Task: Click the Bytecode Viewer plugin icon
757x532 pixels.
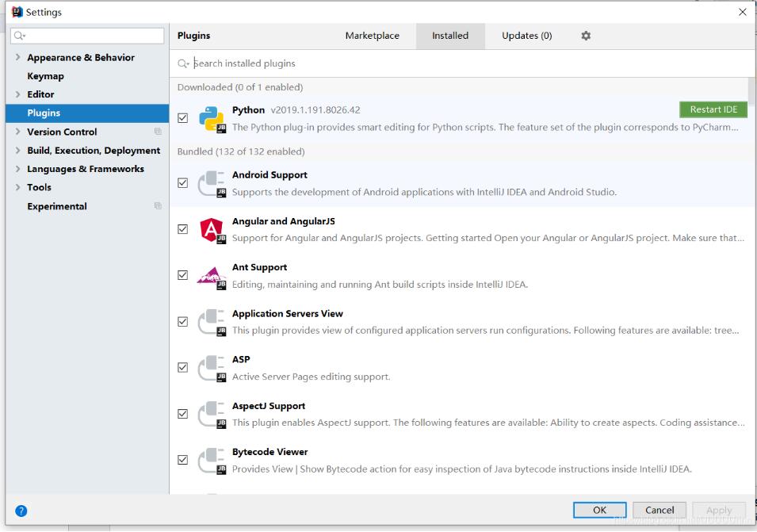Action: pos(212,461)
